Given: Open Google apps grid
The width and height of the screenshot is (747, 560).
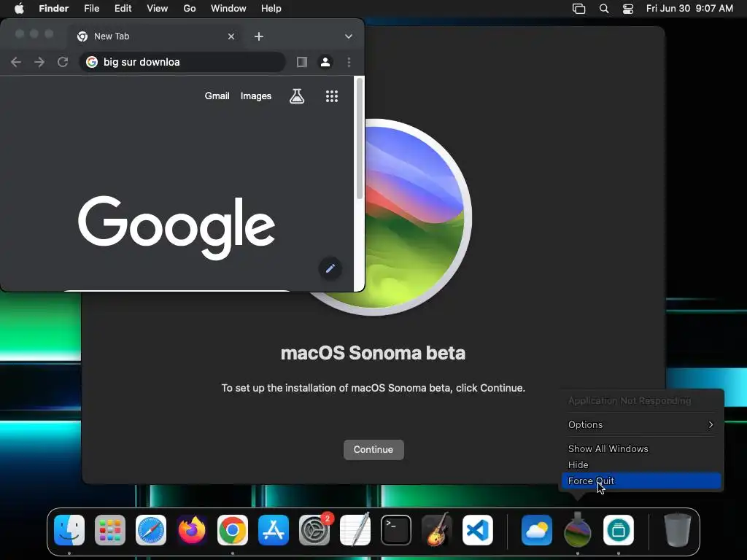Looking at the screenshot, I should click(x=332, y=96).
